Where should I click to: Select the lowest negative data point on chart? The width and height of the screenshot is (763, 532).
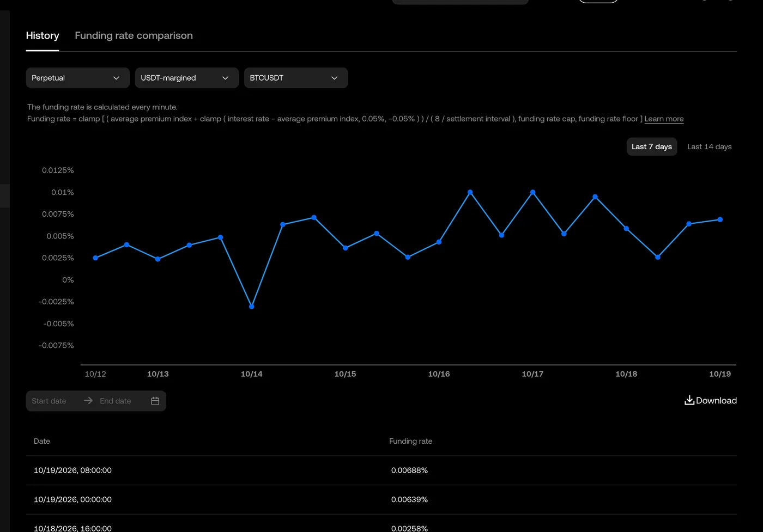(252, 307)
